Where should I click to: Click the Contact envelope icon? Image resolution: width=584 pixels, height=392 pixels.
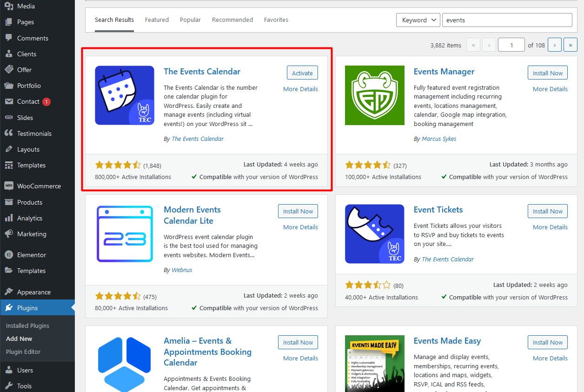point(9,101)
